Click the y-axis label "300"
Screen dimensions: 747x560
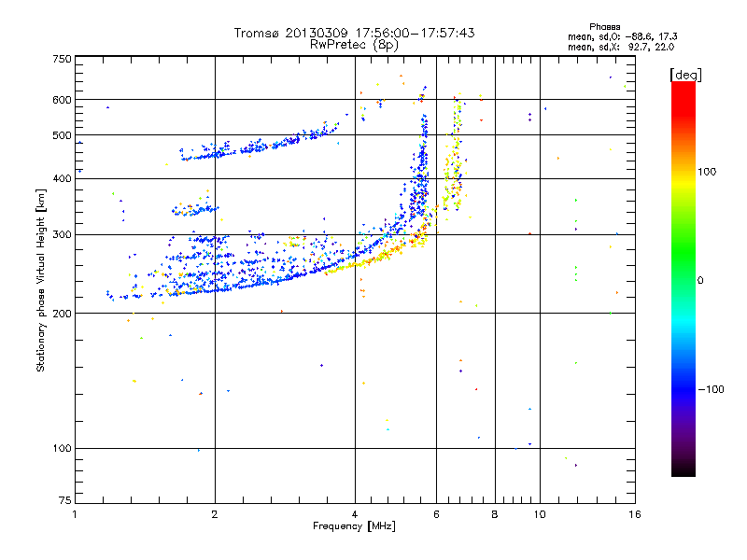click(x=62, y=234)
